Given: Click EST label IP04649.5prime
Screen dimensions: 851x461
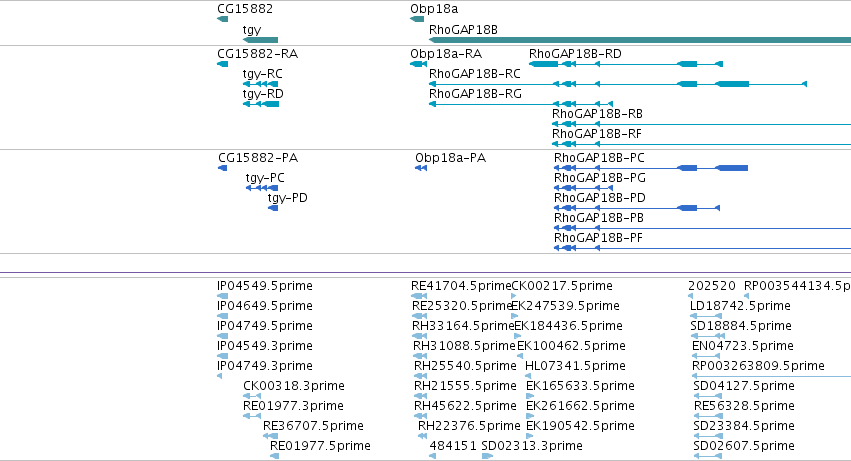Looking at the screenshot, I should click(x=265, y=306).
